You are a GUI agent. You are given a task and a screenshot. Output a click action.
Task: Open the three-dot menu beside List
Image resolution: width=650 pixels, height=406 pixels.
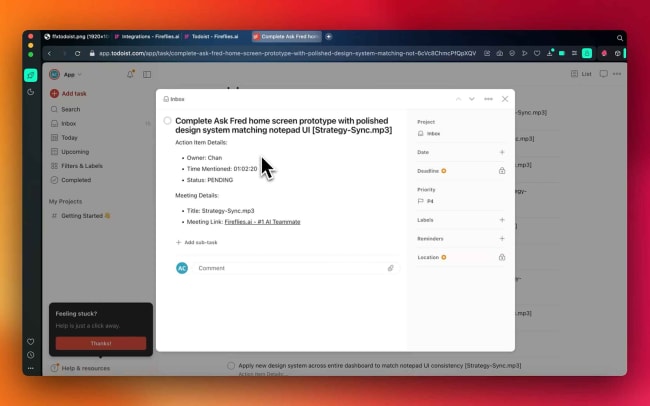pyautogui.click(x=617, y=74)
